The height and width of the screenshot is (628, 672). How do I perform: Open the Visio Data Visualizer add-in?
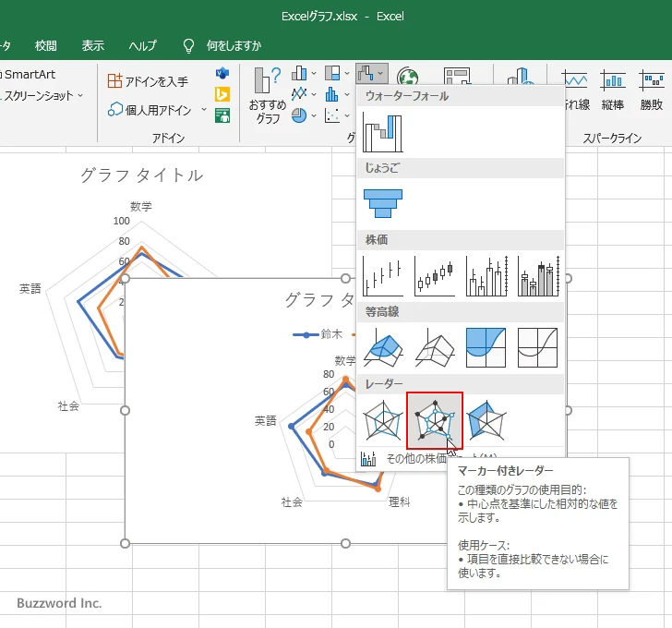coord(222,73)
